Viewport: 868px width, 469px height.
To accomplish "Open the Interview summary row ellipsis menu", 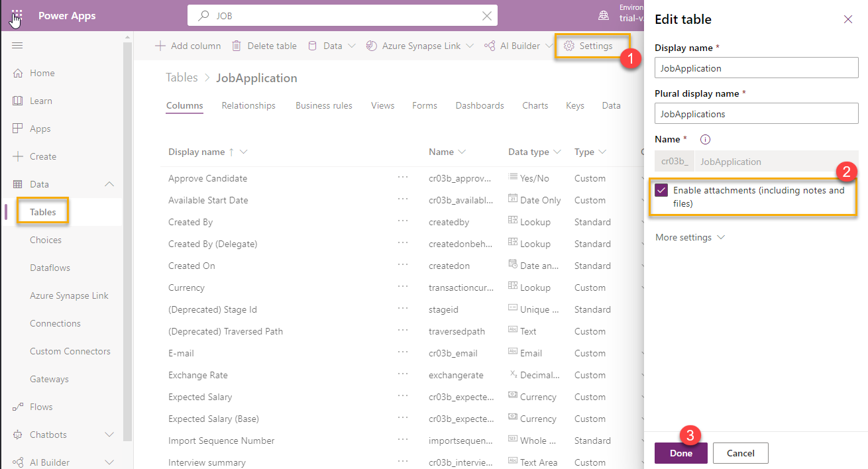I will [403, 462].
